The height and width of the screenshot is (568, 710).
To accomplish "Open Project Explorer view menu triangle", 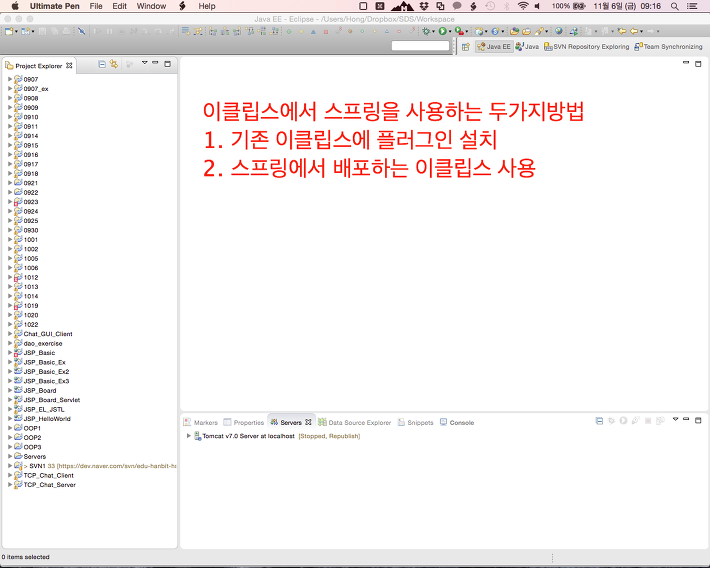I will pos(144,63).
